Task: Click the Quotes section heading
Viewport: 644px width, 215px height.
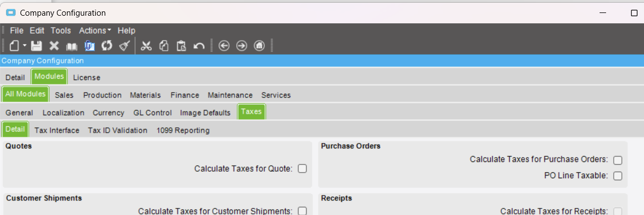Action: pyautogui.click(x=19, y=146)
